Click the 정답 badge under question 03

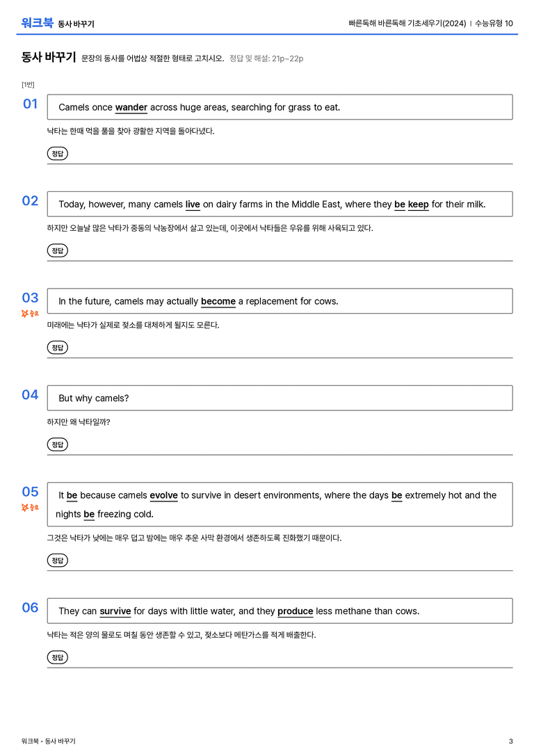click(x=57, y=347)
